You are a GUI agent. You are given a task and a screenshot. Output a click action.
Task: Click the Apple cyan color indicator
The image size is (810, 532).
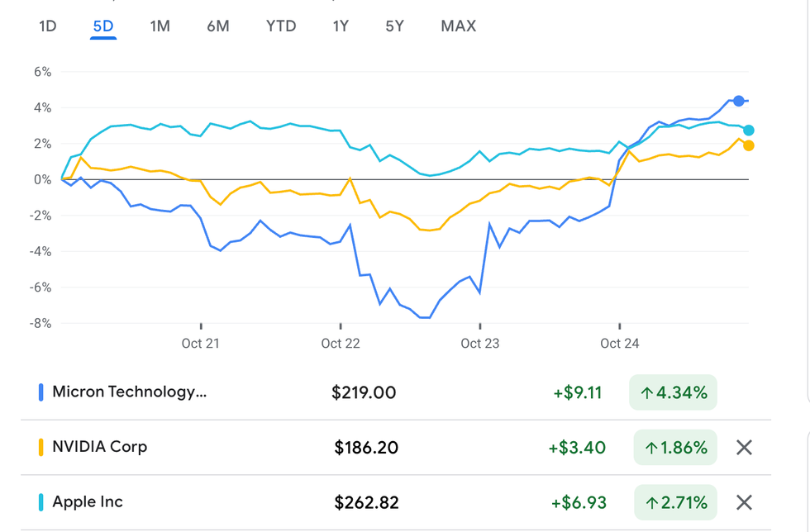[41, 502]
